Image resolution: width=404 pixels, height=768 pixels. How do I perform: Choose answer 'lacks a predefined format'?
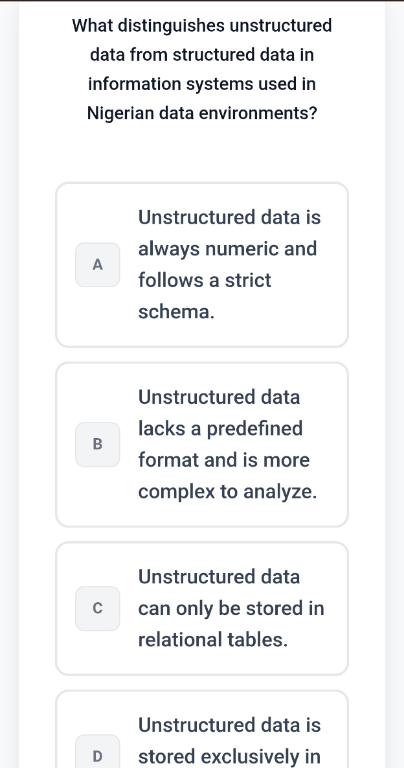[202, 444]
